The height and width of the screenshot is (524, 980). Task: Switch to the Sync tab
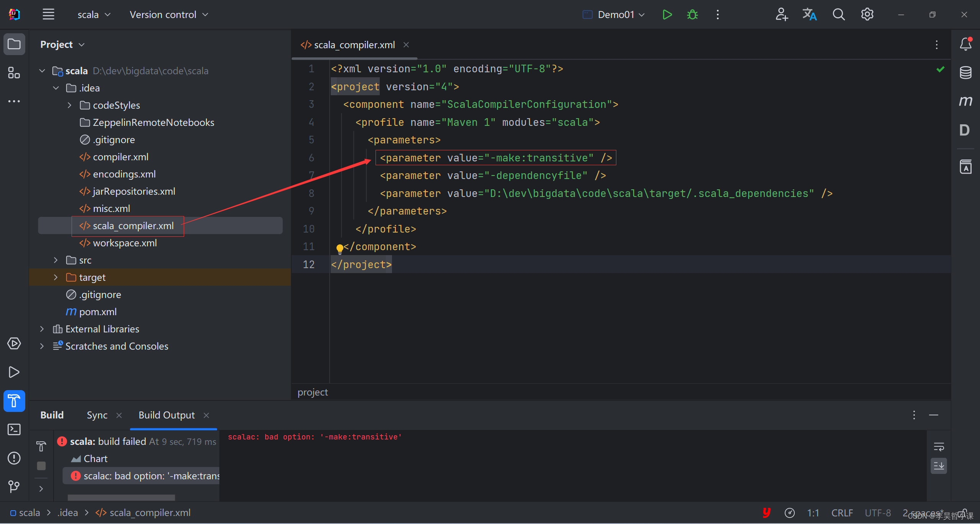(x=97, y=415)
